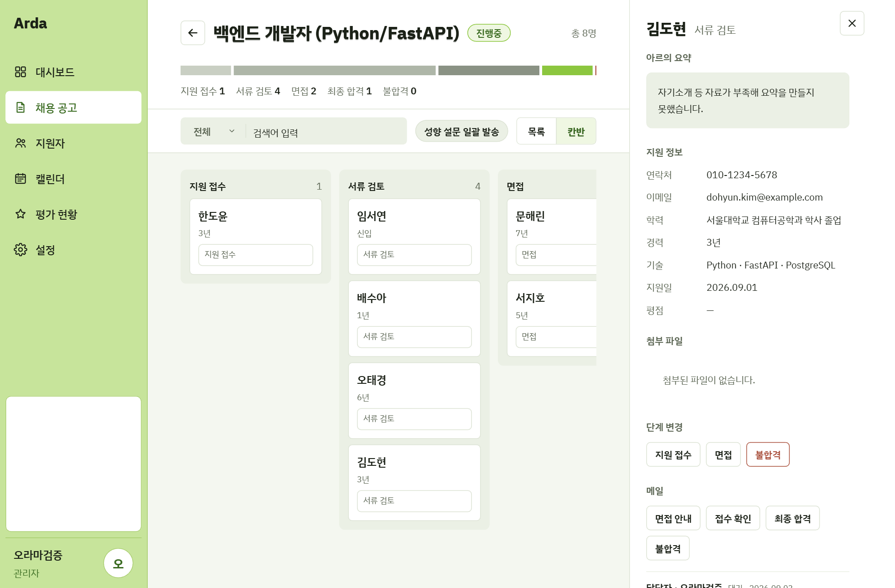Open stage dropdown on 오태경 card
Viewport: 895px width, 588px height.
414,419
